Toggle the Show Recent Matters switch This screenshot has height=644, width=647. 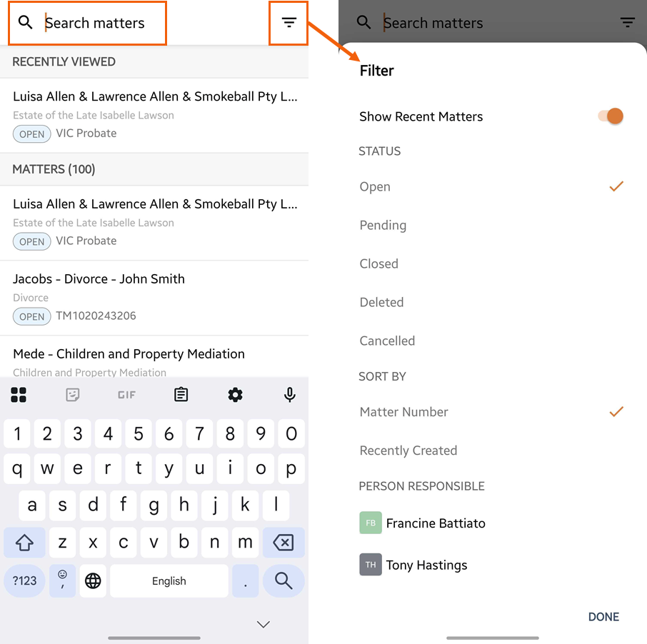click(611, 116)
